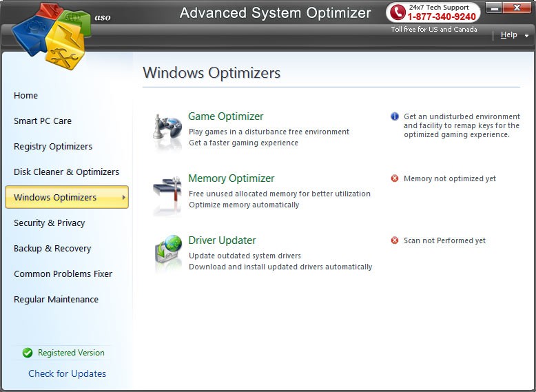536x392 pixels.
Task: Open the Help menu
Action: [508, 34]
